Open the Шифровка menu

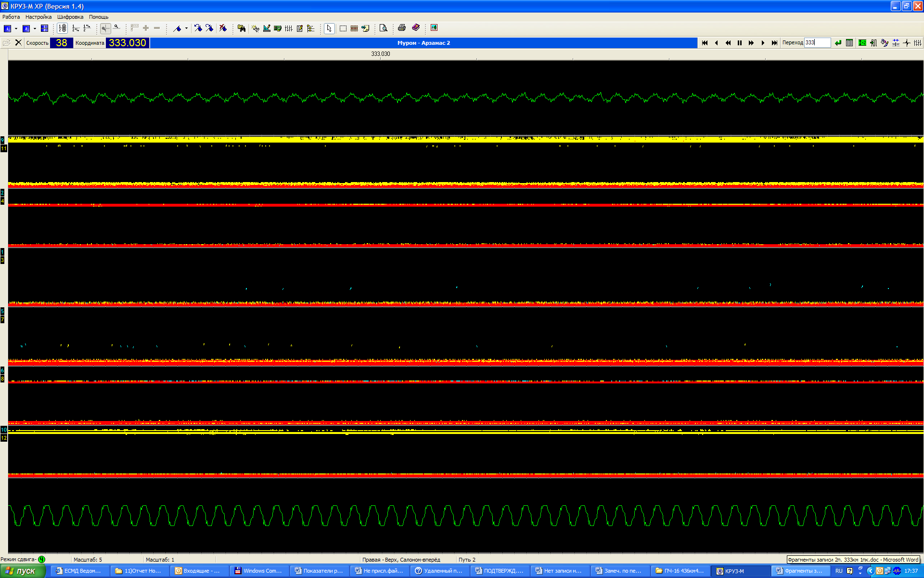70,17
